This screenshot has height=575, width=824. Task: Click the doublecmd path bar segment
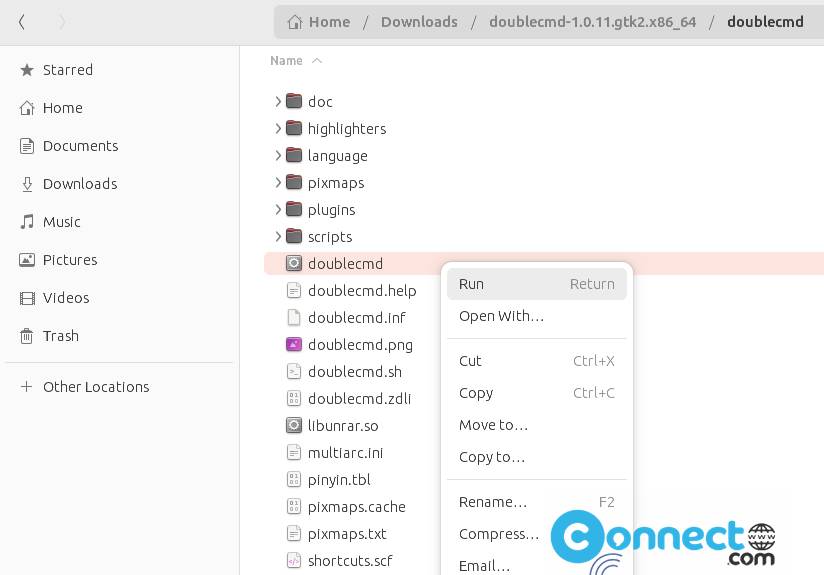tap(765, 22)
